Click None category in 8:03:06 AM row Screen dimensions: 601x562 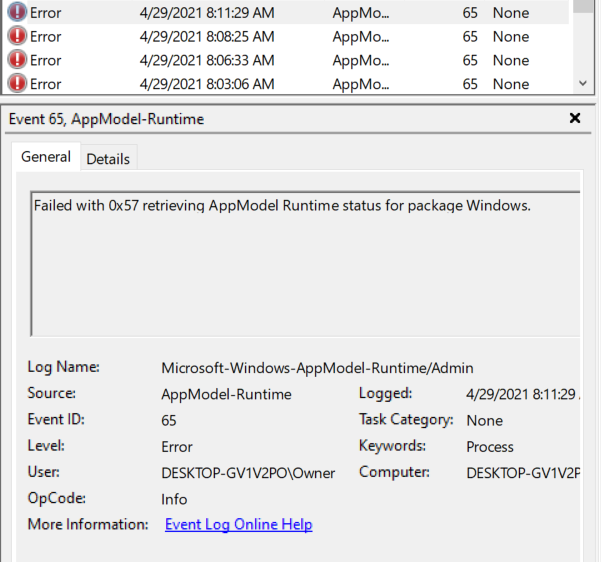tap(511, 84)
